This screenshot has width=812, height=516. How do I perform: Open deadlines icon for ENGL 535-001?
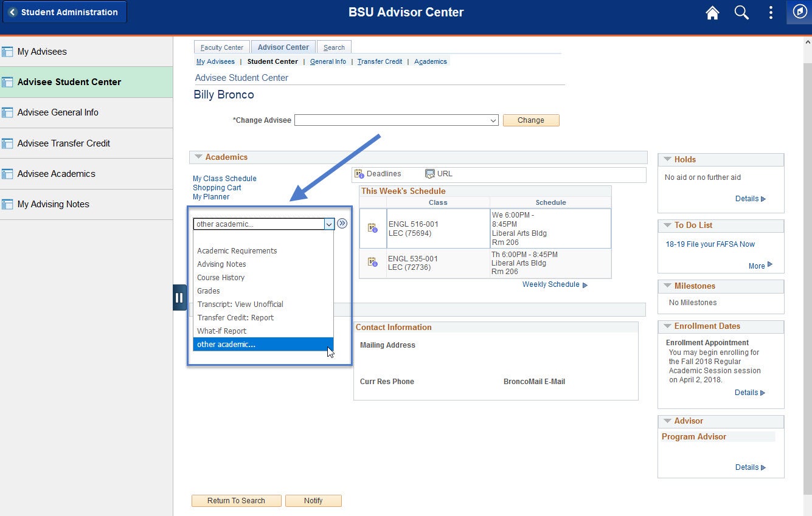pyautogui.click(x=373, y=263)
